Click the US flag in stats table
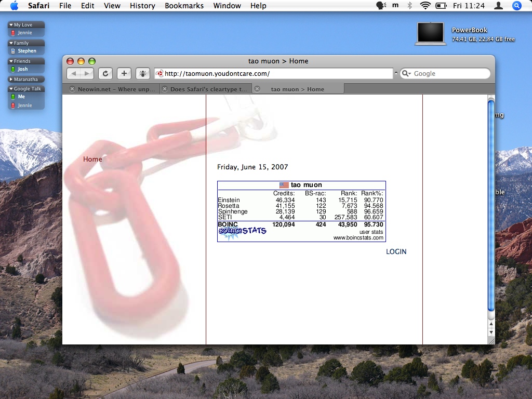Screen dimensions: 532x399 tap(284, 185)
